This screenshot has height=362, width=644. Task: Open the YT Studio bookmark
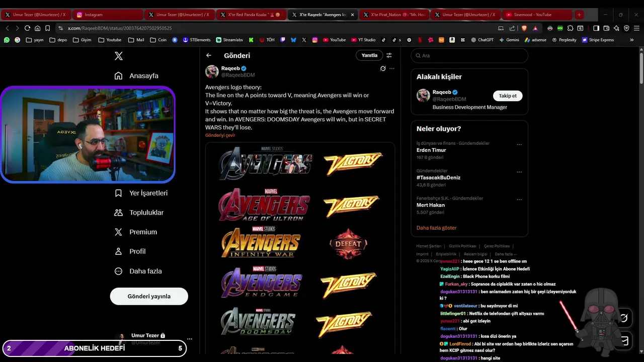click(363, 40)
